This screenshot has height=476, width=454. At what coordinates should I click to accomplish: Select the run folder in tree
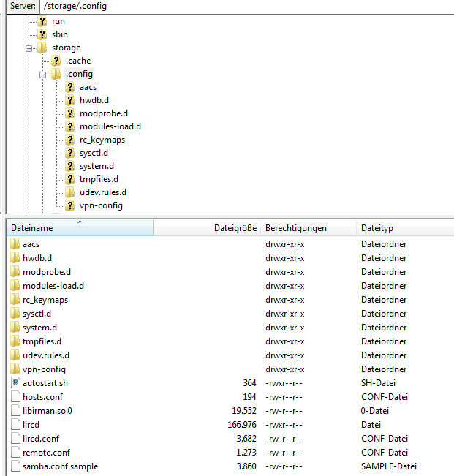point(58,21)
